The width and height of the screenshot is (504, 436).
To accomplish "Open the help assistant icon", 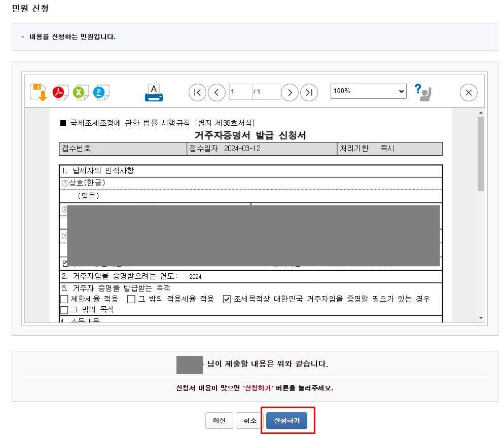I will click(x=423, y=92).
